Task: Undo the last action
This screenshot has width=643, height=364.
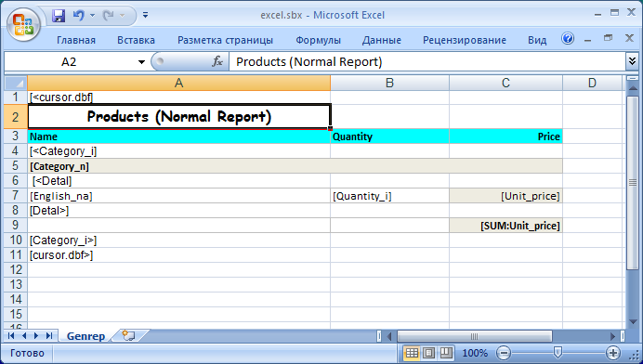Action: [78, 16]
